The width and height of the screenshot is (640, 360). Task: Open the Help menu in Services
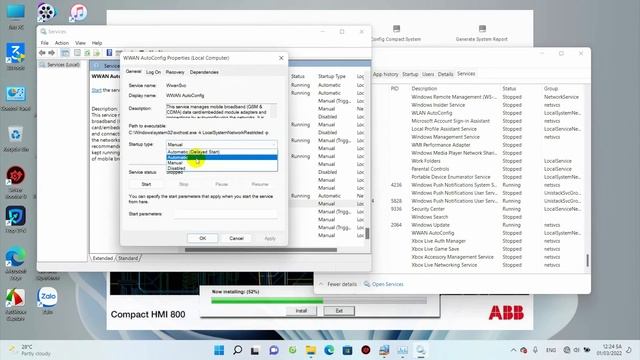[97, 43]
